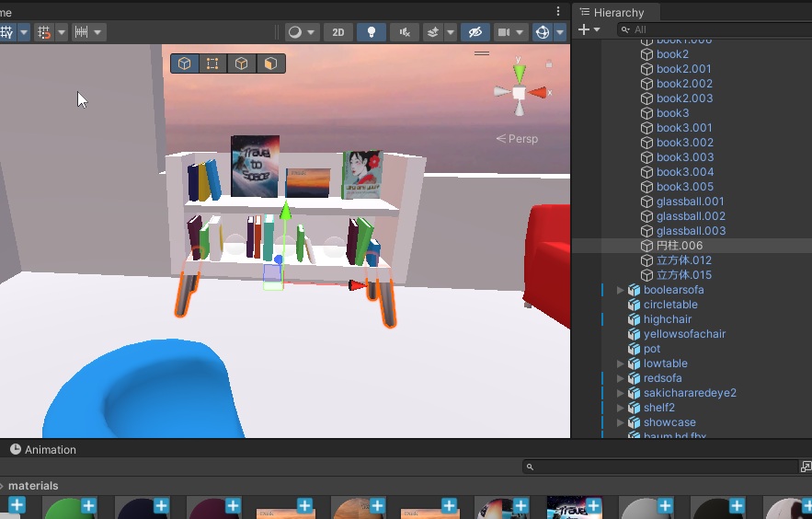Click the orange-shaded cube overlay icon
812x519 pixels.
(x=270, y=63)
